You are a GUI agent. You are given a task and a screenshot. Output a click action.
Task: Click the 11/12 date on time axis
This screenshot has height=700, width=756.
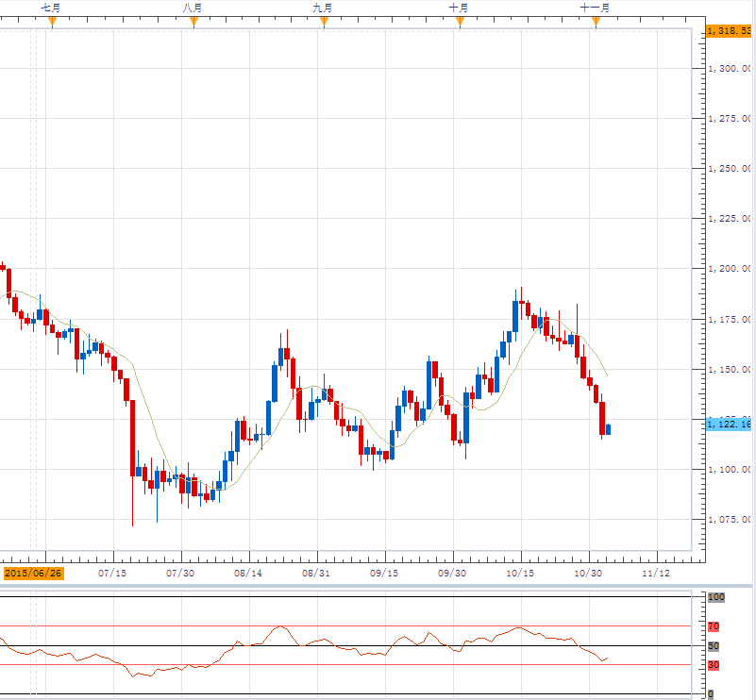click(x=656, y=573)
